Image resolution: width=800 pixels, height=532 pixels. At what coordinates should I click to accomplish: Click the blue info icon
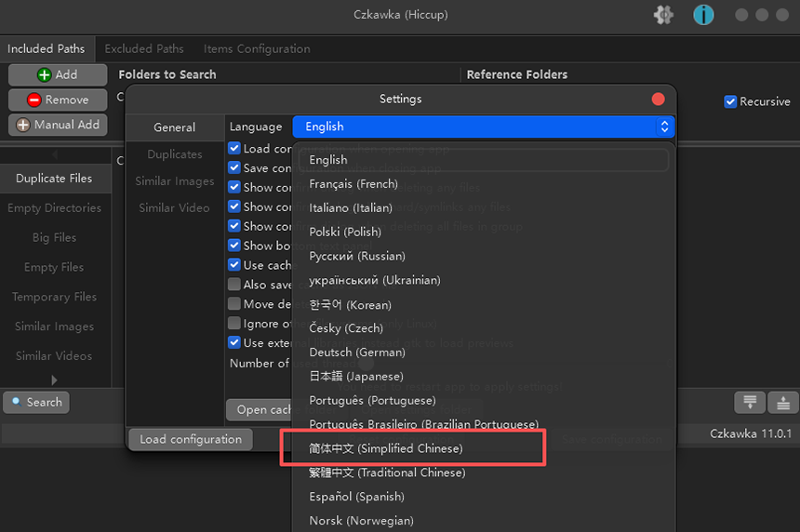(x=703, y=15)
